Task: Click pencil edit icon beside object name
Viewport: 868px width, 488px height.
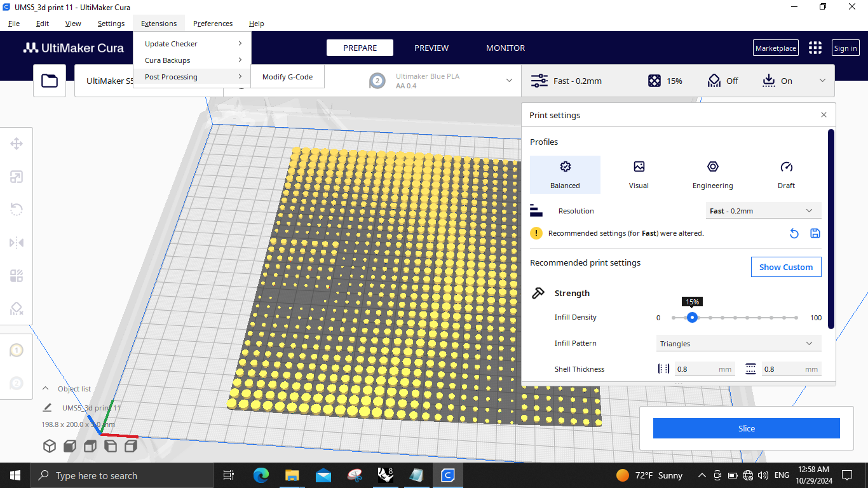Action: tap(47, 408)
